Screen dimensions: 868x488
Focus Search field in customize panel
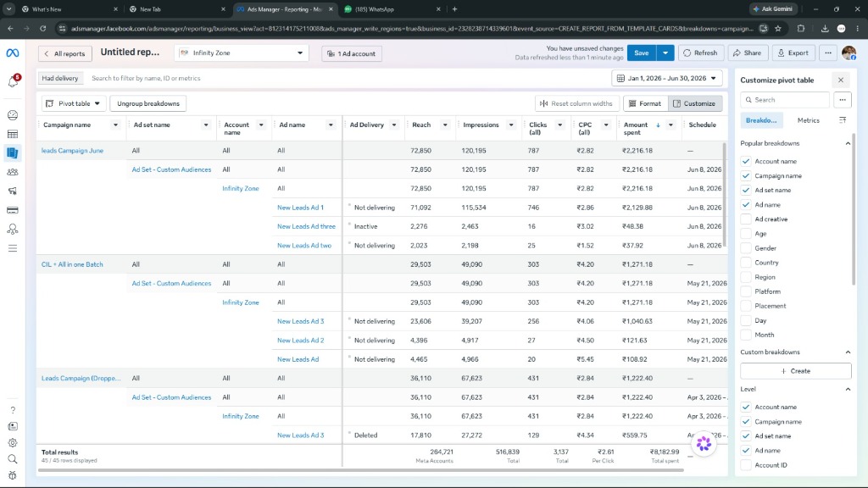(785, 100)
